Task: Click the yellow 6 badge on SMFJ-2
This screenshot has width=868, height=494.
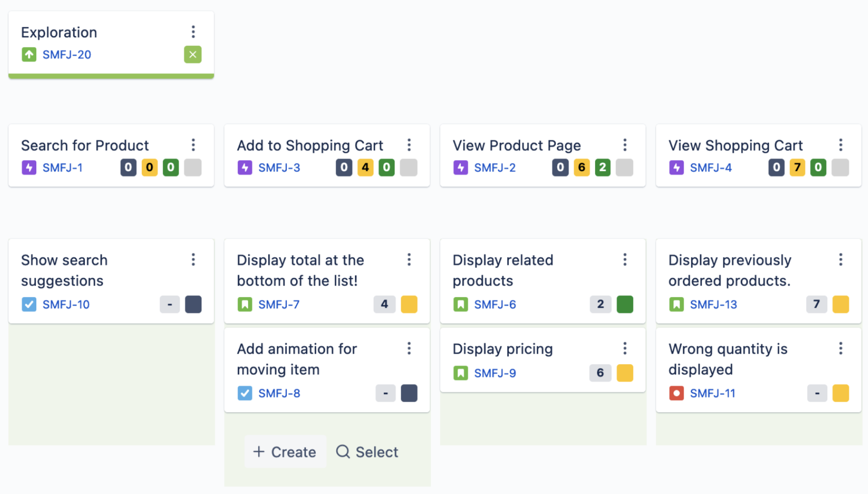Action: [x=581, y=168]
